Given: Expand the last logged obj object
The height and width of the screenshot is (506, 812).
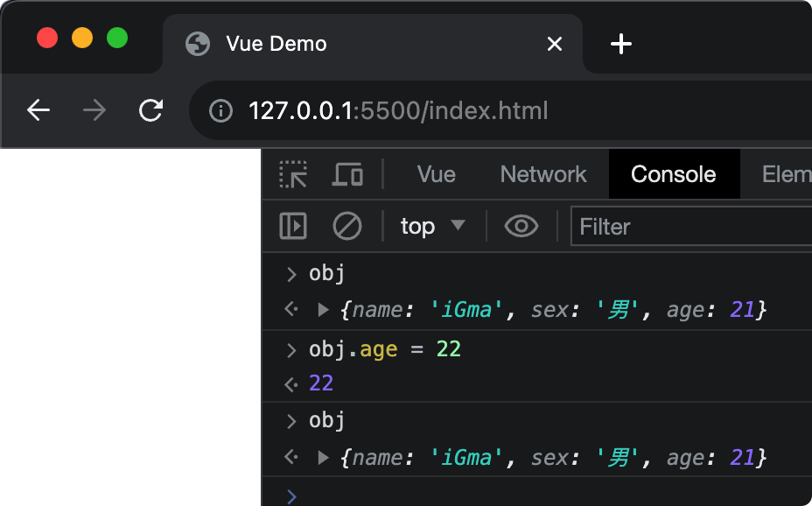Looking at the screenshot, I should click(x=323, y=457).
